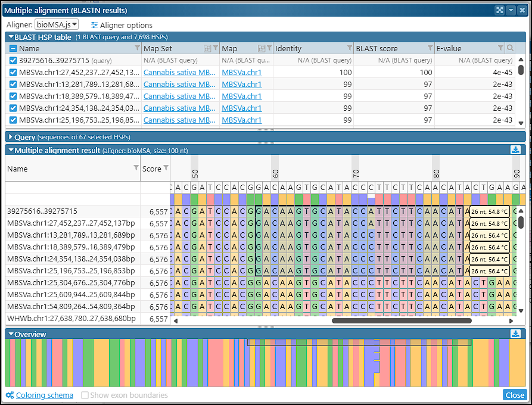
Task: Click the first Cannabis sativa map set link
Action: pyautogui.click(x=179, y=73)
